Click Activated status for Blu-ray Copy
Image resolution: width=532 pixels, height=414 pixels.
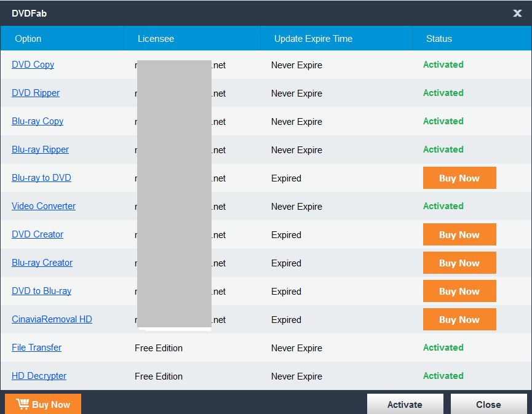point(443,121)
